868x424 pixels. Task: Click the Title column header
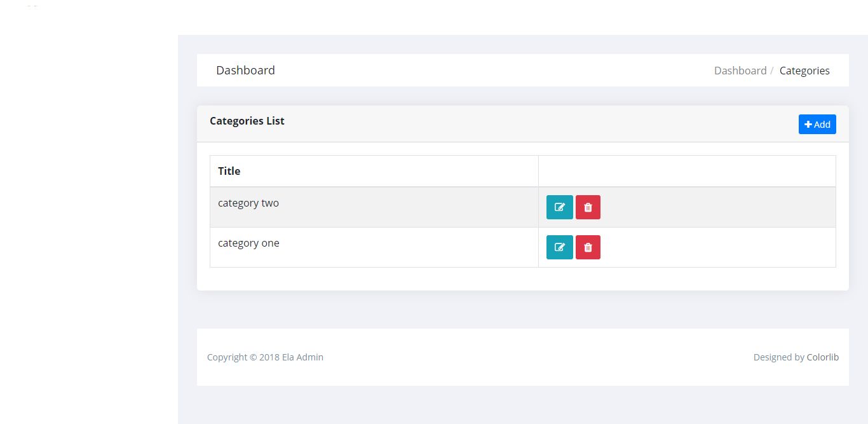[x=229, y=171]
